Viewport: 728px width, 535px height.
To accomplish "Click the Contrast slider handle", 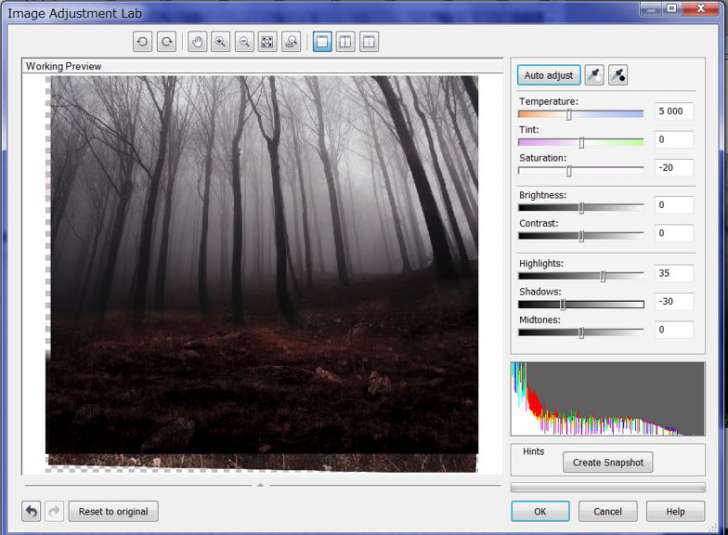I will pos(581,236).
